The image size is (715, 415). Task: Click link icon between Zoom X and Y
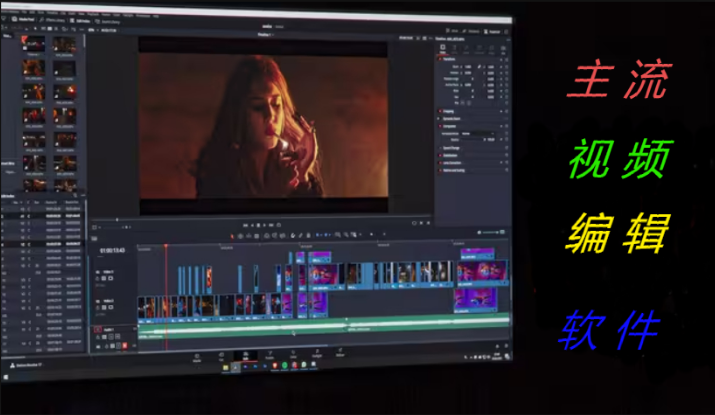[x=479, y=67]
